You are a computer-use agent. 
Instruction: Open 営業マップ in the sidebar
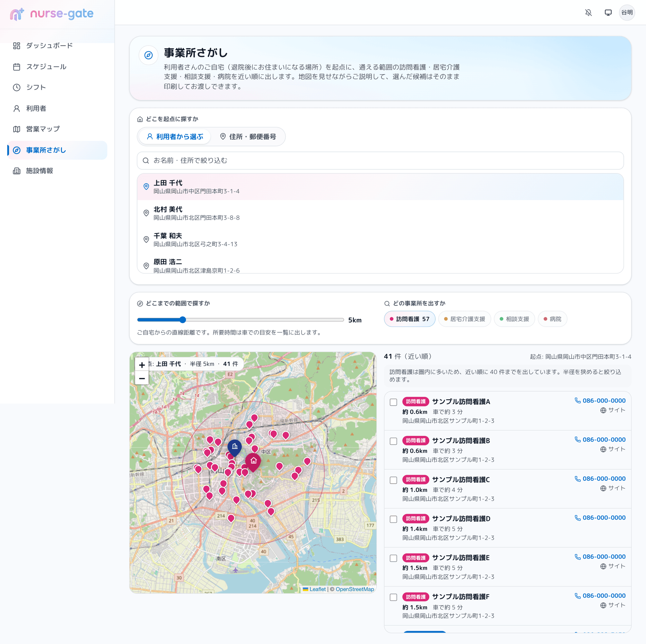(x=57, y=129)
